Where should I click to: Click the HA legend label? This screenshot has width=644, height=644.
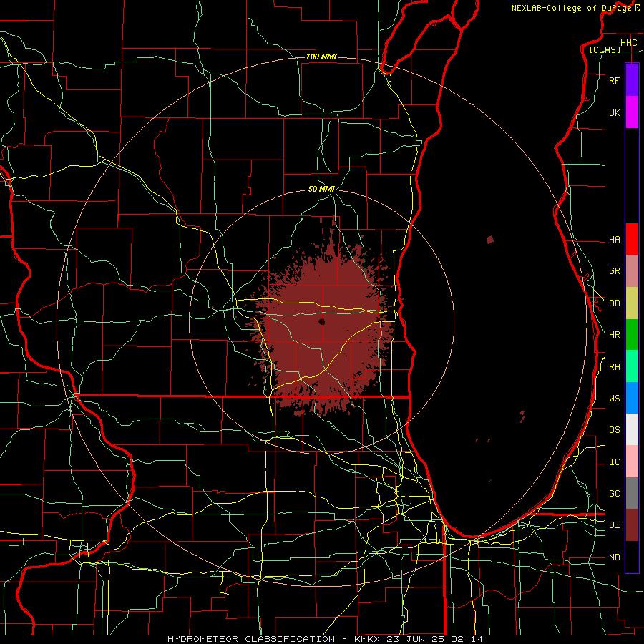coord(614,239)
